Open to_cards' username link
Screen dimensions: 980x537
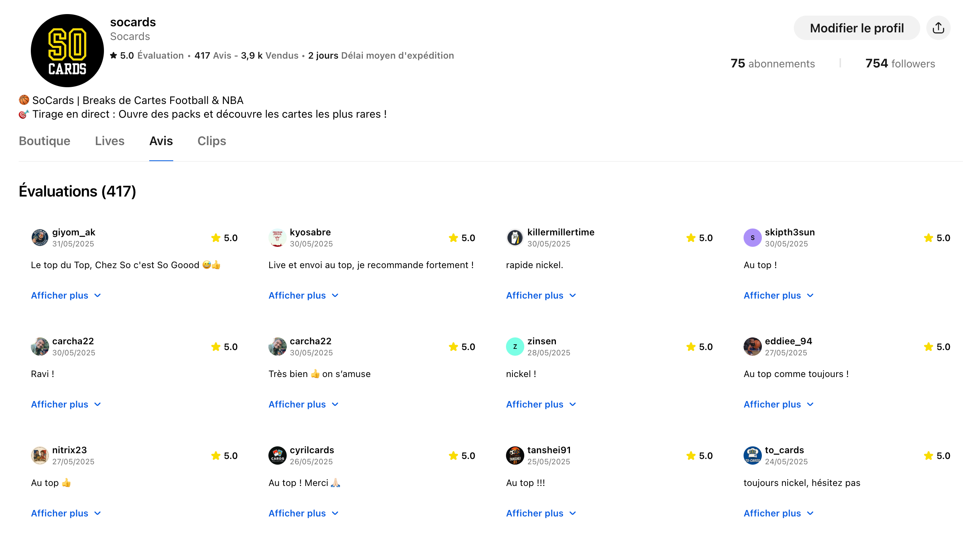784,450
